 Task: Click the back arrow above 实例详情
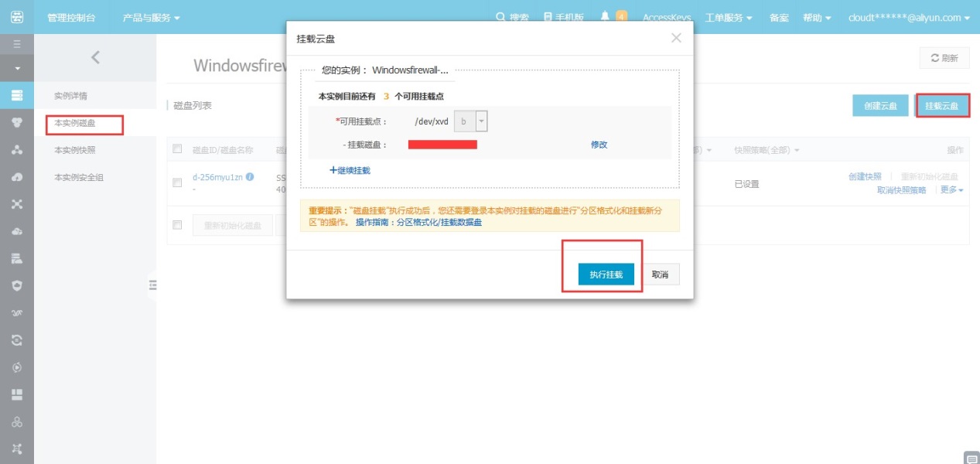point(95,57)
